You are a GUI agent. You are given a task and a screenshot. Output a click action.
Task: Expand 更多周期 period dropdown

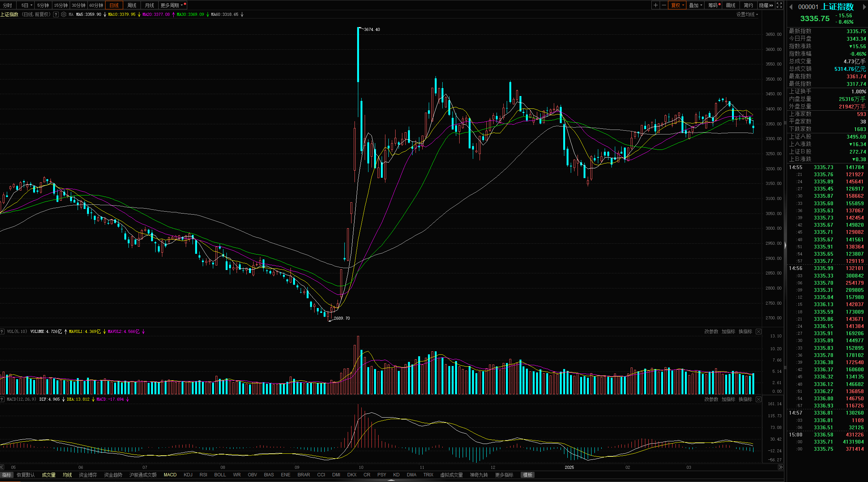(x=172, y=5)
